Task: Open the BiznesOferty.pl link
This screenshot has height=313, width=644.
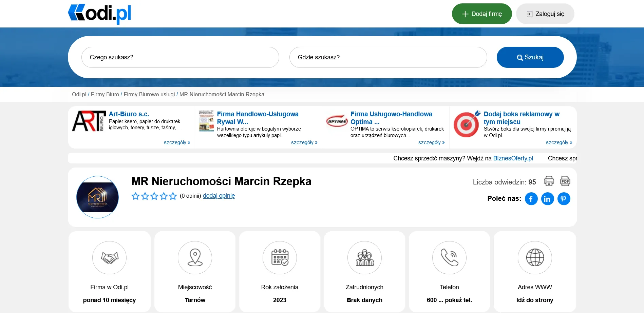Action: [513, 158]
